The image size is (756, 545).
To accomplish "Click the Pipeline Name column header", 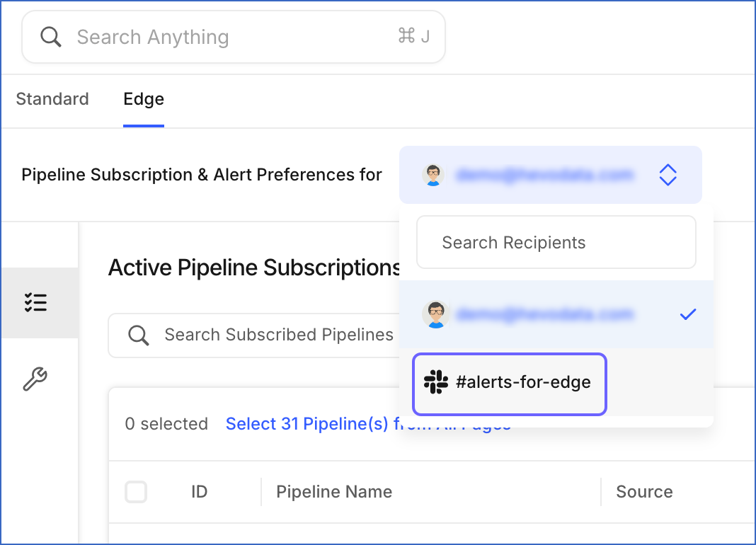I will pos(334,492).
